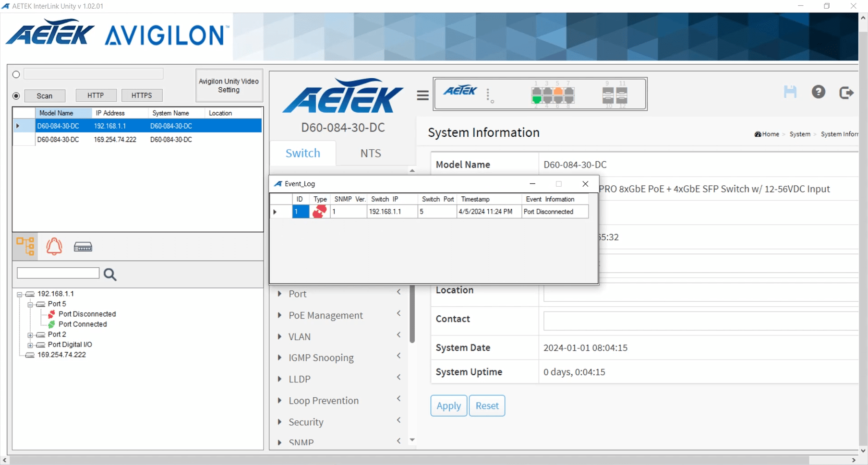
Task: Click the save configuration floppy icon
Action: point(790,92)
